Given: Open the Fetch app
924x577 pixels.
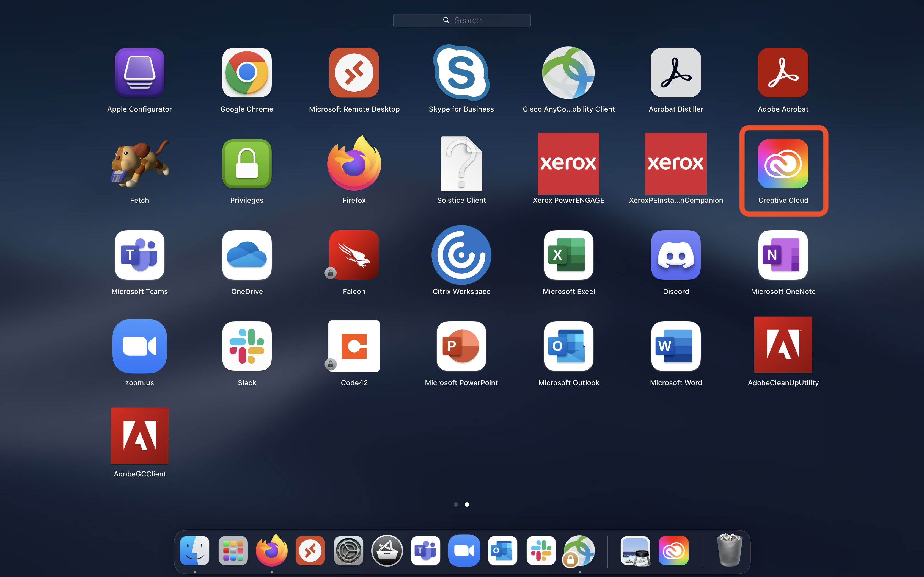Looking at the screenshot, I should click(139, 164).
